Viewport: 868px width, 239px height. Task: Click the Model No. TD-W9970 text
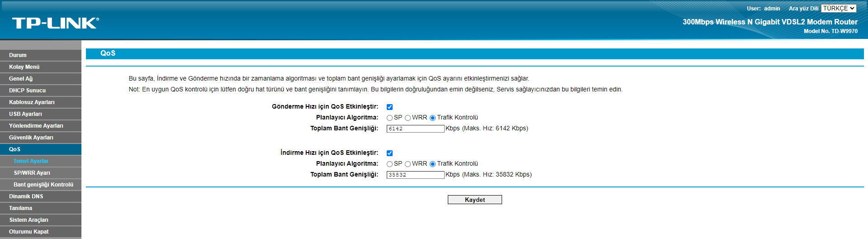830,31
